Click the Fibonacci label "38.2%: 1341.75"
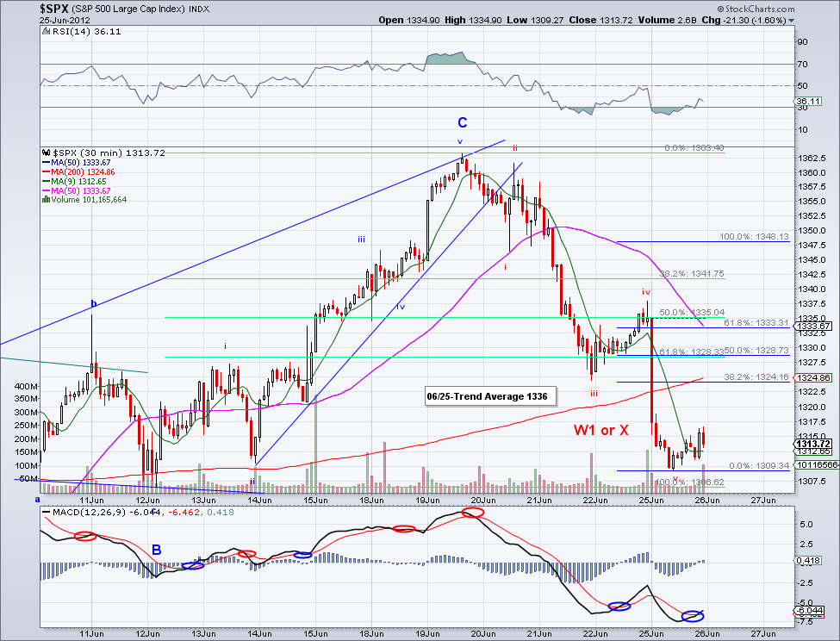This screenshot has height=641, width=840. pos(692,273)
